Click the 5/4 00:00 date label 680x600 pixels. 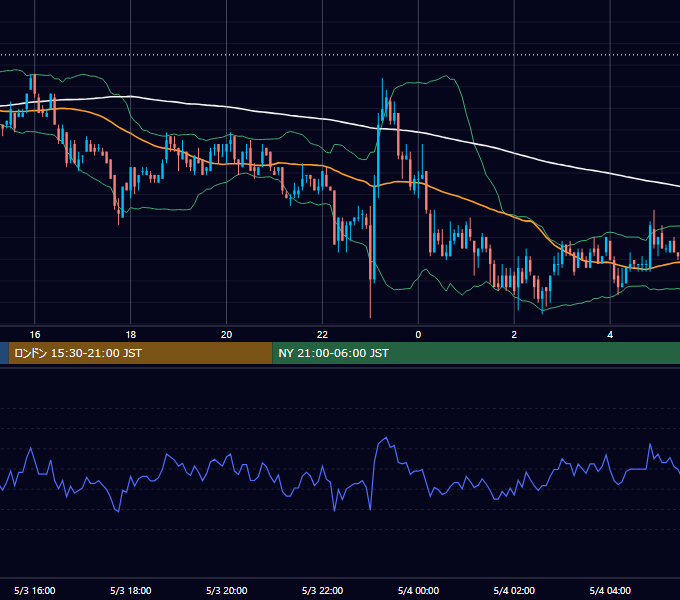tap(418, 590)
